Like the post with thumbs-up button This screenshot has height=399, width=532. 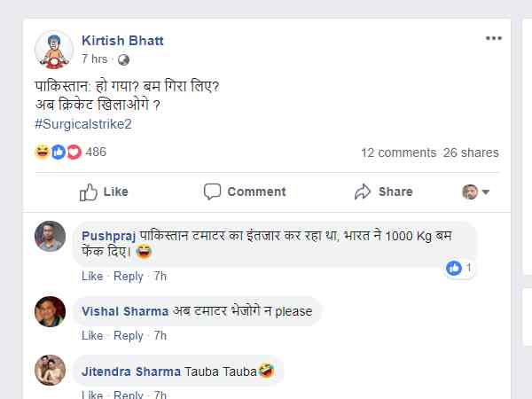click(x=104, y=192)
